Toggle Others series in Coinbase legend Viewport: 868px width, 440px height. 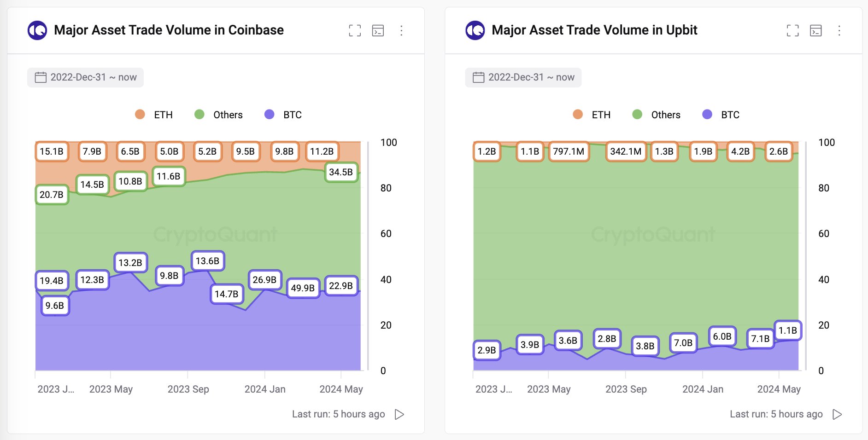[219, 115]
